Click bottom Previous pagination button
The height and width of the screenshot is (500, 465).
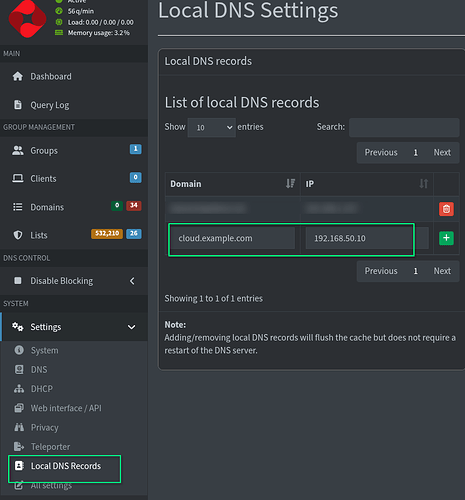(x=381, y=271)
